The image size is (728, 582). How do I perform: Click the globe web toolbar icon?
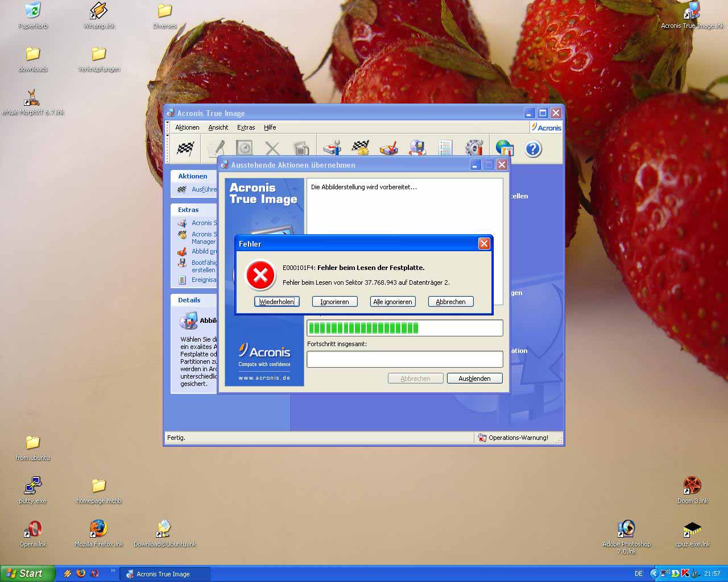click(x=504, y=148)
